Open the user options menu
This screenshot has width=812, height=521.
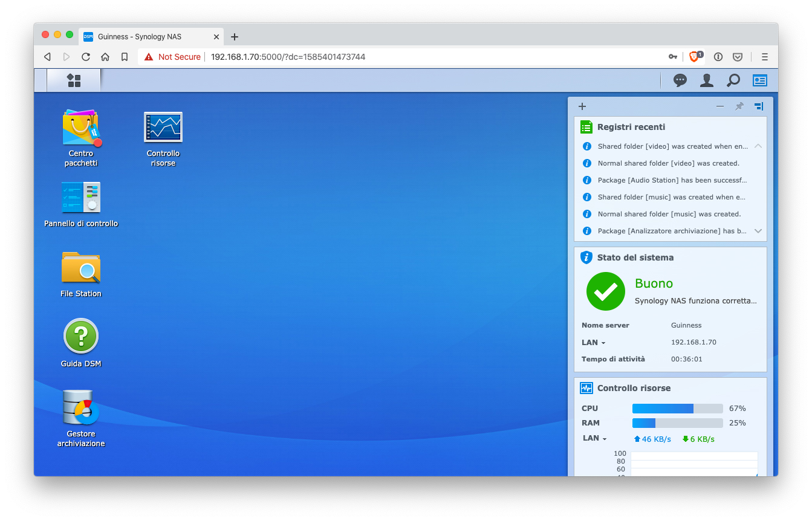click(x=707, y=80)
